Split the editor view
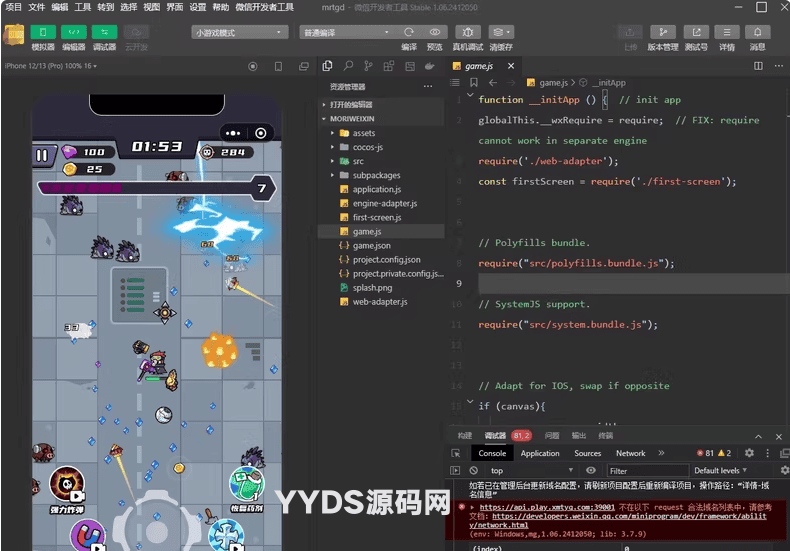The height and width of the screenshot is (551, 790). [758, 66]
